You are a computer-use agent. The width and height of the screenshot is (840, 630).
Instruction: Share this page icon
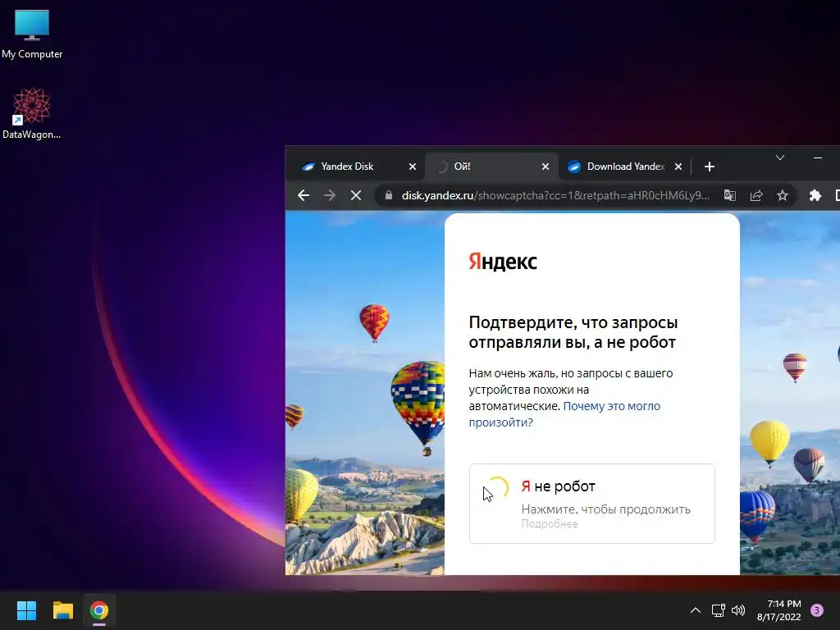click(x=756, y=195)
